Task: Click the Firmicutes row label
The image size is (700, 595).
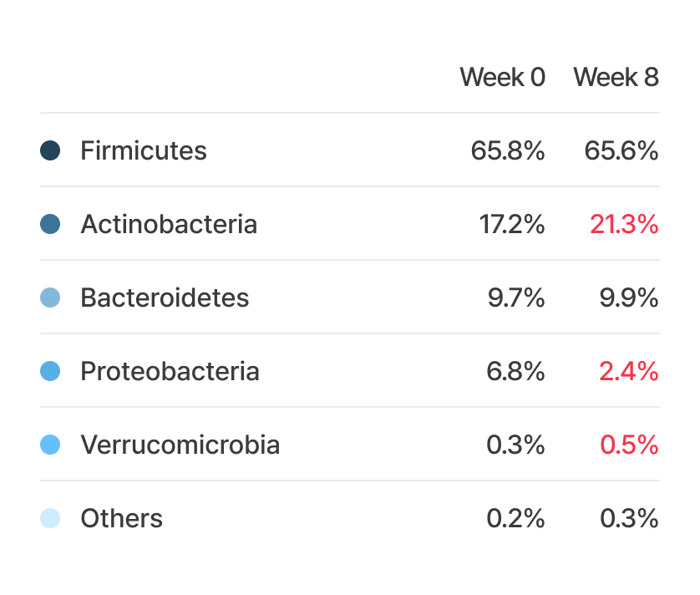Action: point(144,150)
